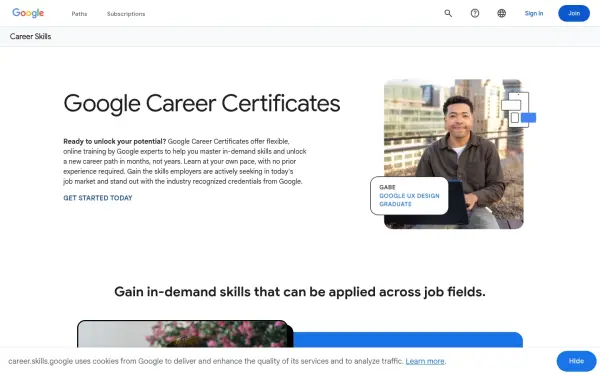Screen dimensions: 600x375
Task: Open the language globe icon
Action: [502, 13]
